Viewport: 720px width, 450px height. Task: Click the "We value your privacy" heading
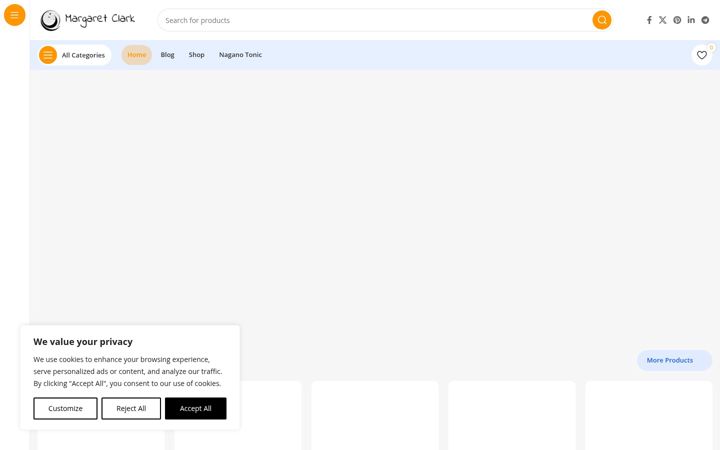(x=83, y=342)
